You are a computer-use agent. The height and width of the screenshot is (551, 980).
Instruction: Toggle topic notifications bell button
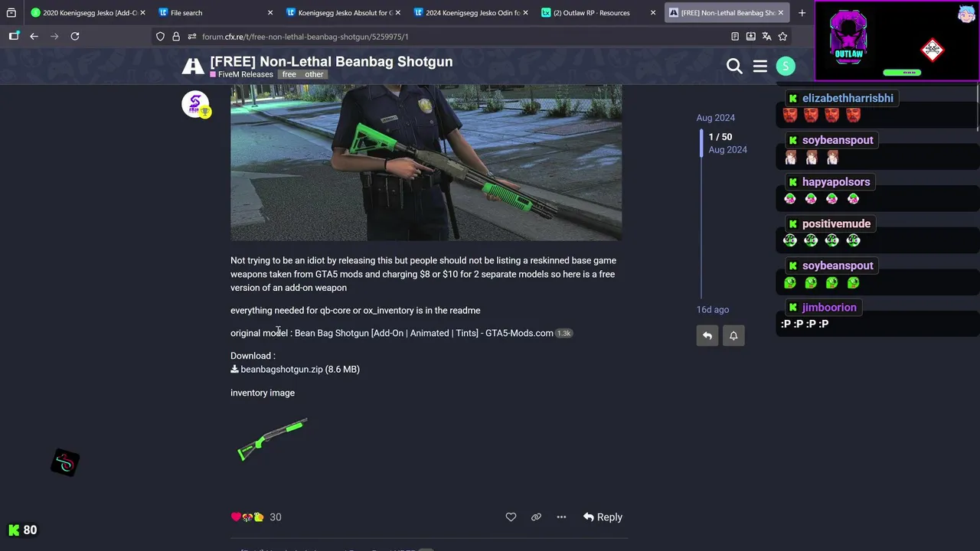[x=733, y=335]
